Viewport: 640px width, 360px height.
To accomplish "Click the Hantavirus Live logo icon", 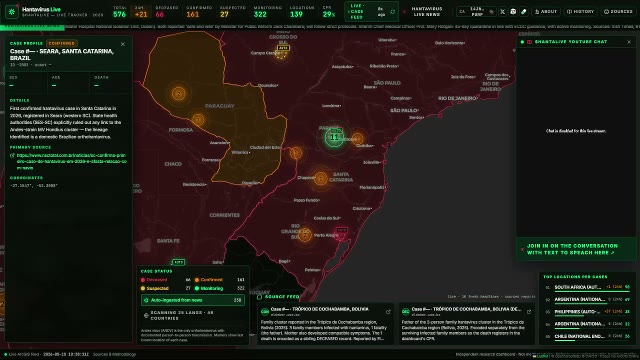I will (x=12, y=12).
